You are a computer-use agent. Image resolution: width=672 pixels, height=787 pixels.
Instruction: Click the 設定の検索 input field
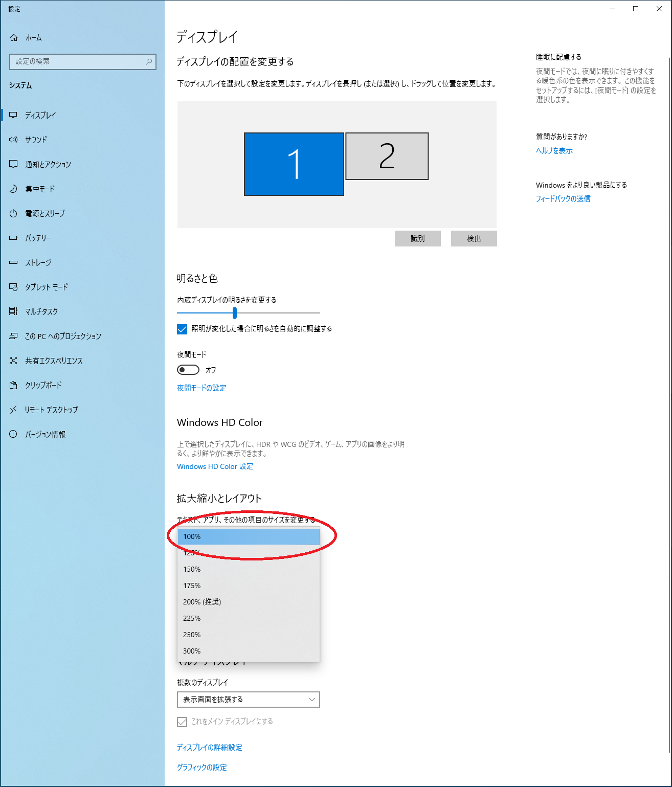(83, 61)
